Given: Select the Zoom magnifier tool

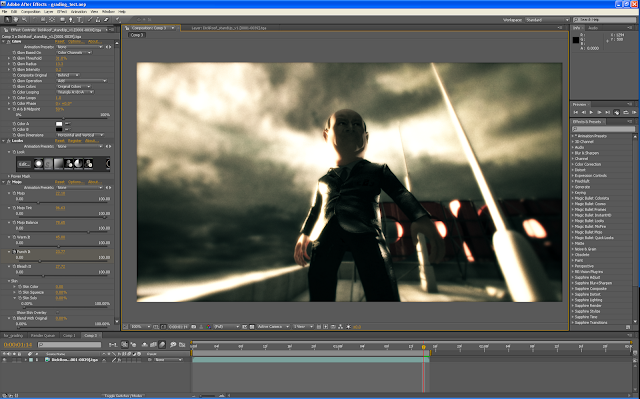Looking at the screenshot, I should (24, 20).
